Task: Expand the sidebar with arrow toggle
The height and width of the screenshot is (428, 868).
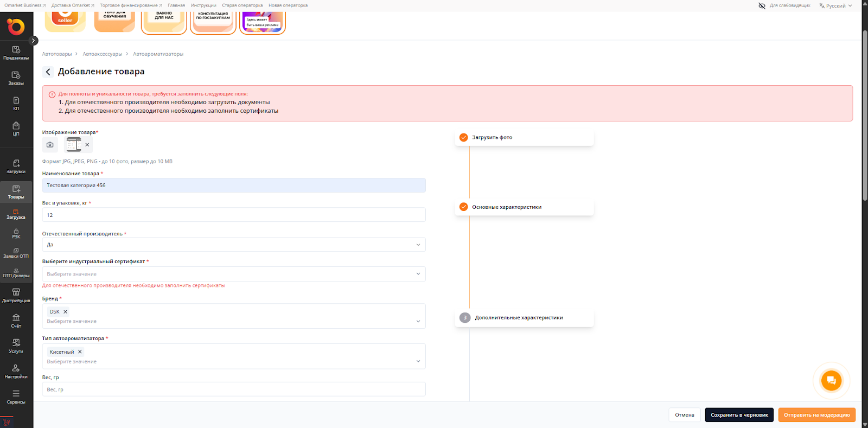Action: coord(34,41)
